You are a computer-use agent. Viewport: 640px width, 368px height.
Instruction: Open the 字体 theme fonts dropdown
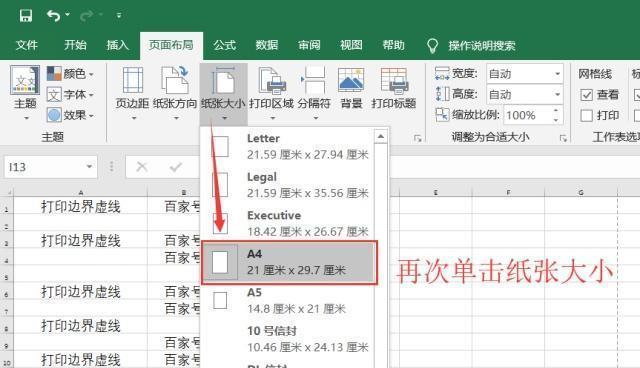point(70,95)
